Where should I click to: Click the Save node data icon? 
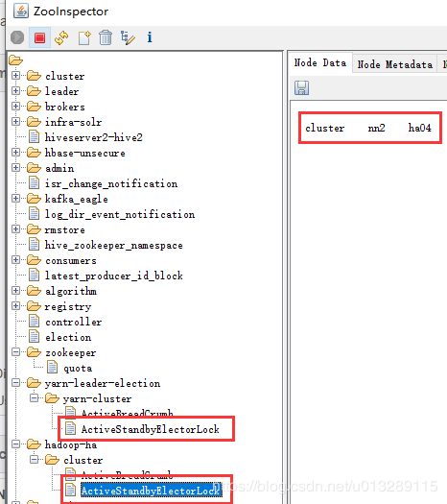click(301, 87)
